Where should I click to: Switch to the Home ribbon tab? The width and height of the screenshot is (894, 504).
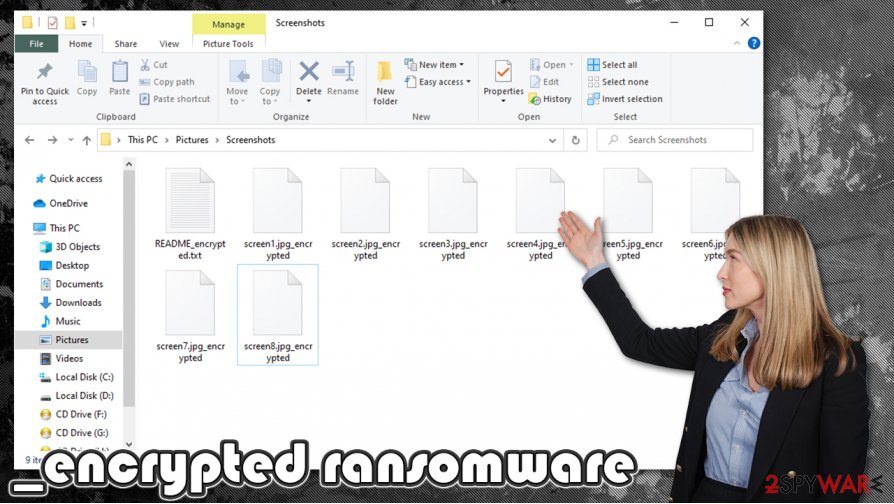(80, 44)
